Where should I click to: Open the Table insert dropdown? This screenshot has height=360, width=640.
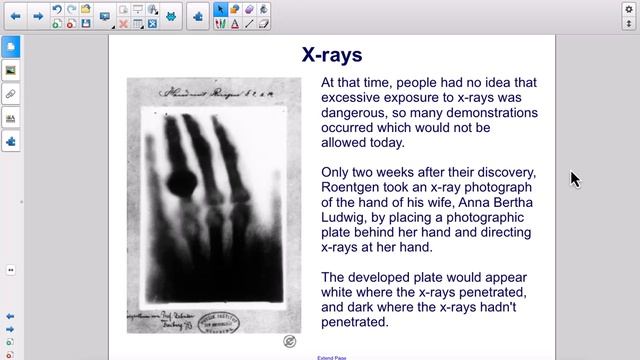coord(138,24)
